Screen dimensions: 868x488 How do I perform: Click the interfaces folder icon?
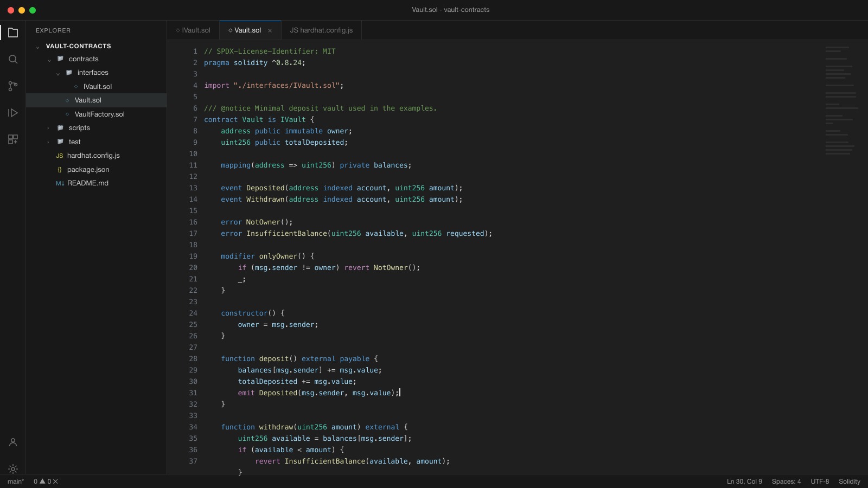click(69, 72)
